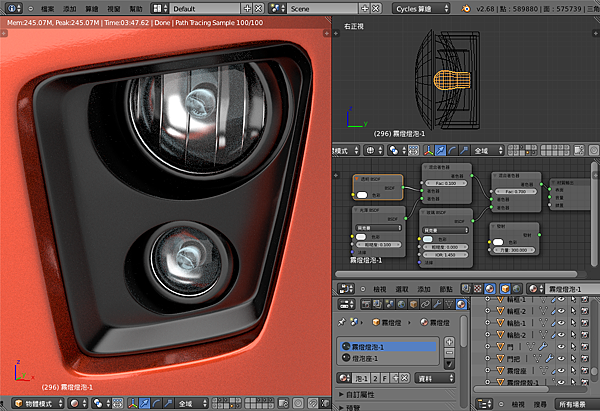Expand 輪胎-1 object in outliner
The height and width of the screenshot is (411, 600).
[488, 323]
